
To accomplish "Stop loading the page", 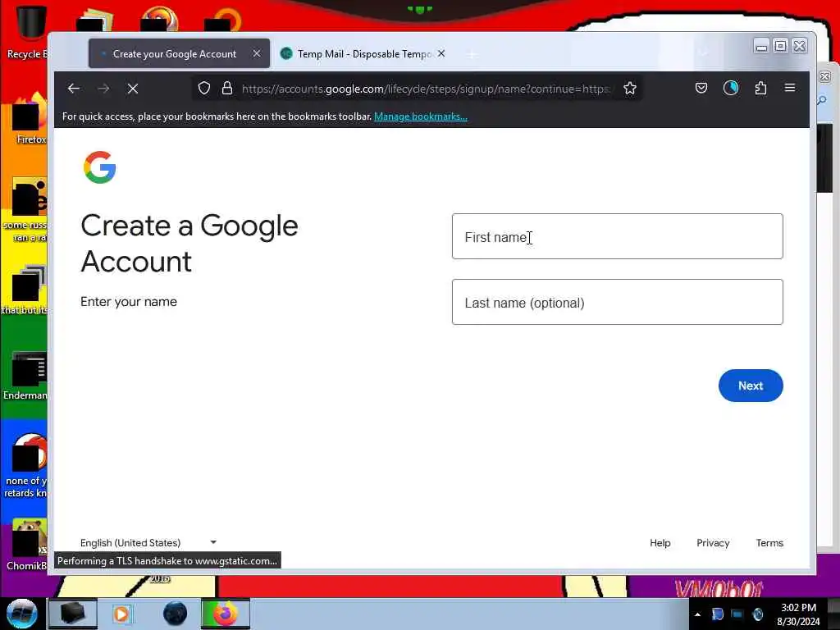I will click(x=133, y=89).
